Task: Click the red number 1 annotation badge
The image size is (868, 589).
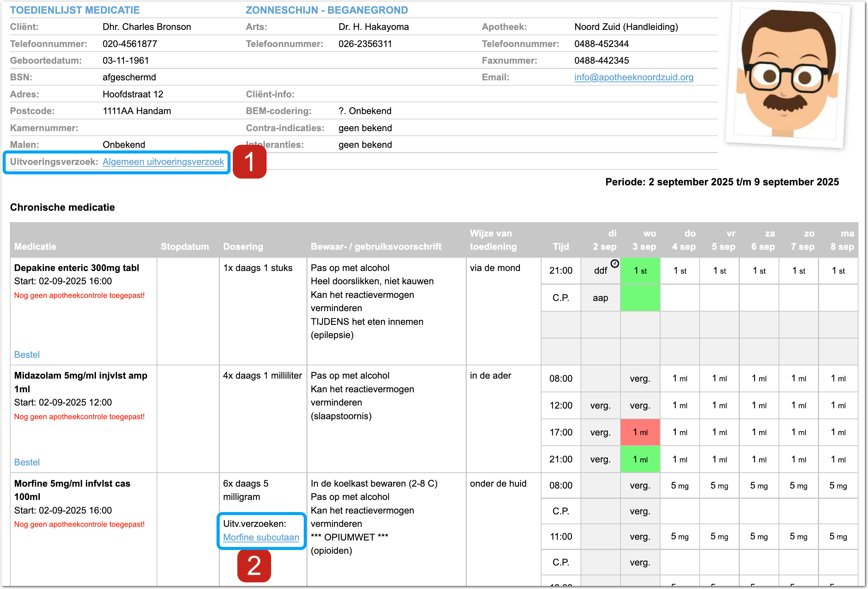Action: pos(250,162)
